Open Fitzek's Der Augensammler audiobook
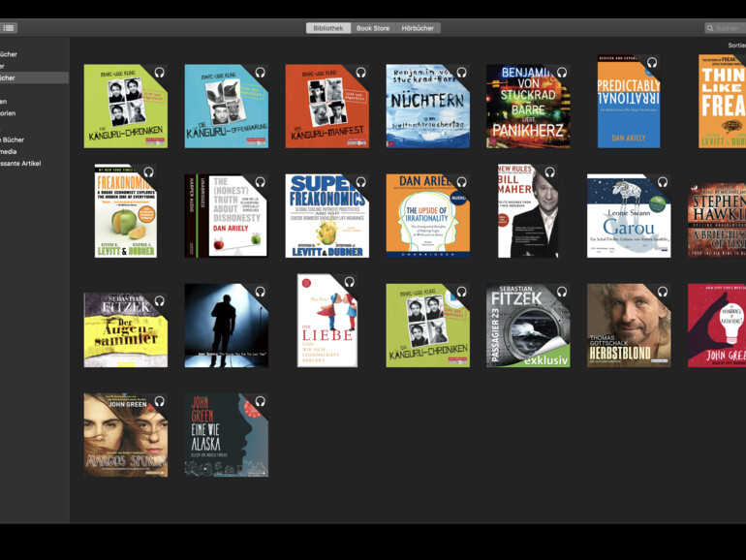The height and width of the screenshot is (560, 746). [126, 329]
